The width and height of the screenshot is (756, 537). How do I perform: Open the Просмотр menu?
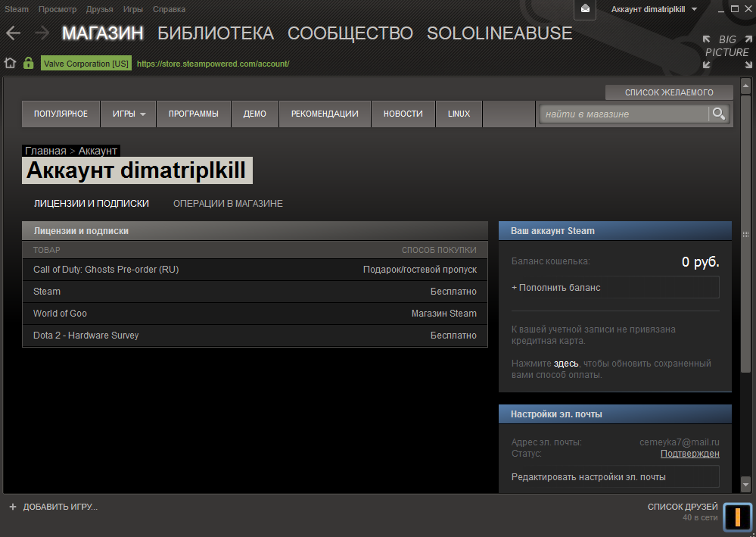pos(58,9)
